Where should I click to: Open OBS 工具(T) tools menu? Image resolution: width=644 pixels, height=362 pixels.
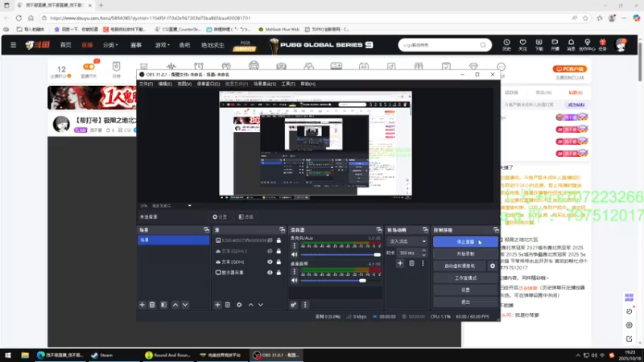[x=288, y=84]
